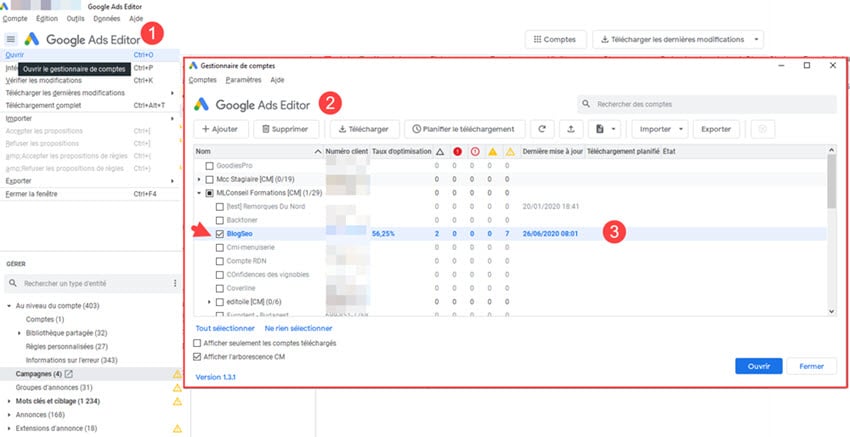Check the [test] Remorques Du Nord checkbox
Viewport: 850px width, 437px height.
[x=220, y=207]
